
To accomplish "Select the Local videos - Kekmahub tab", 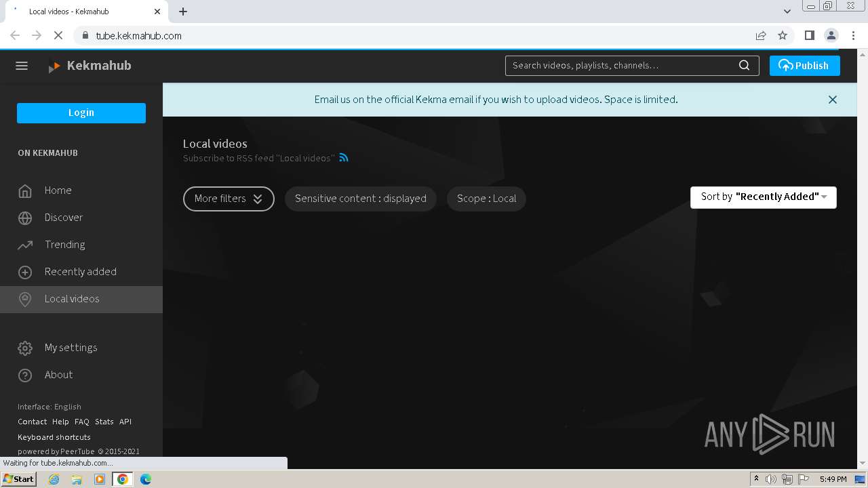I will pos(87,12).
